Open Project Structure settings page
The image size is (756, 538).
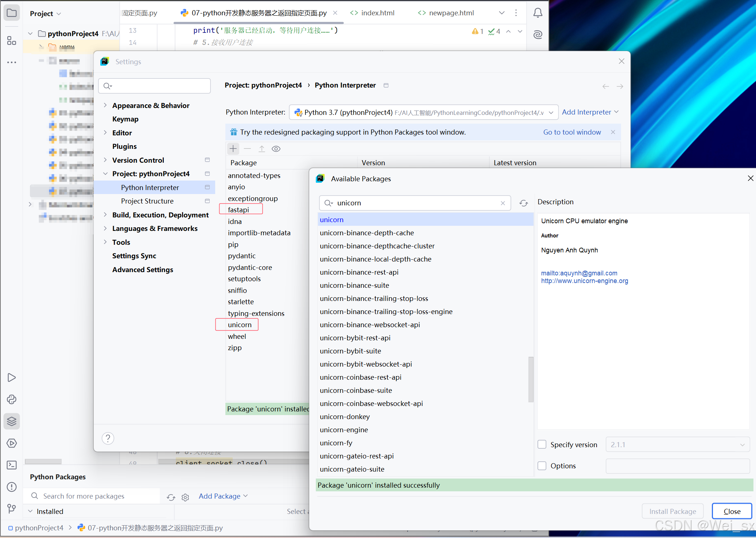pyautogui.click(x=147, y=201)
